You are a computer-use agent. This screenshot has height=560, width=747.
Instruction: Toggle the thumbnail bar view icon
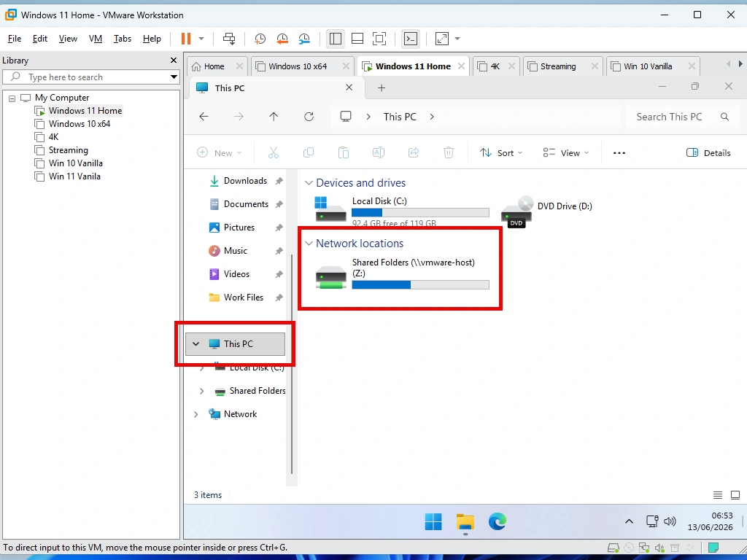click(x=357, y=39)
